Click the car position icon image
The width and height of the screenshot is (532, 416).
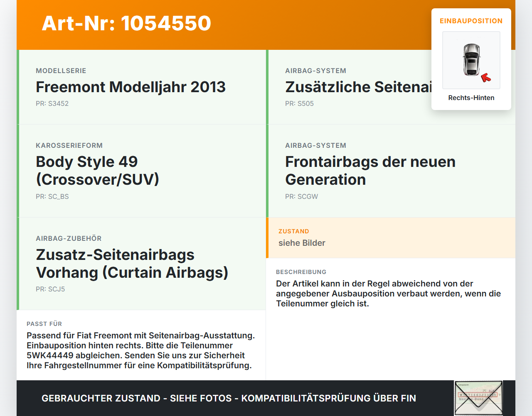(471, 60)
